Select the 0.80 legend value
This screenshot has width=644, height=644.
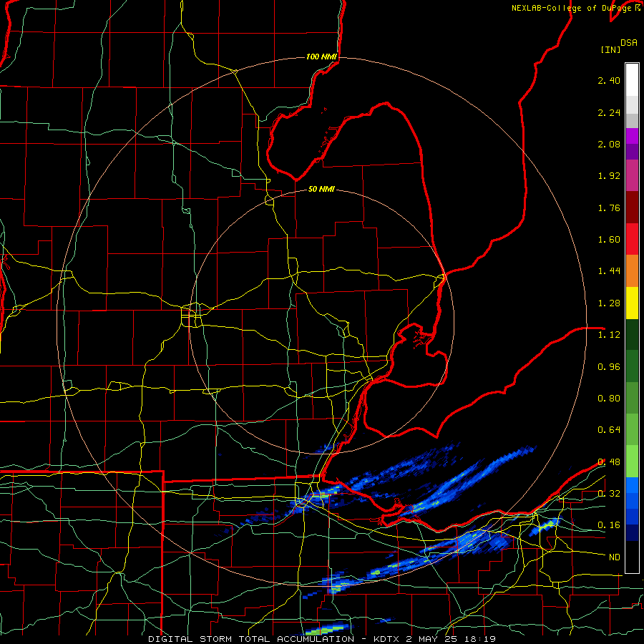(609, 399)
